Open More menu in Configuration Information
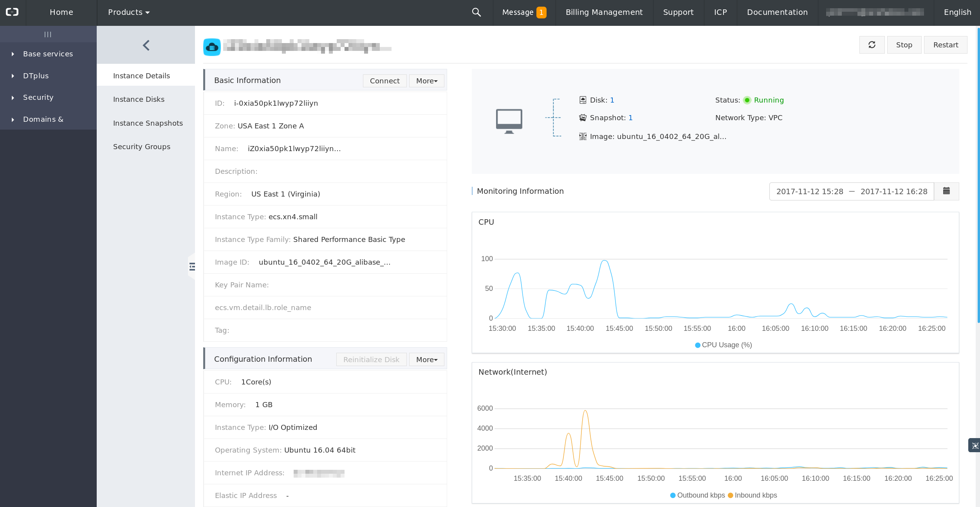This screenshot has width=980, height=507. click(426, 359)
